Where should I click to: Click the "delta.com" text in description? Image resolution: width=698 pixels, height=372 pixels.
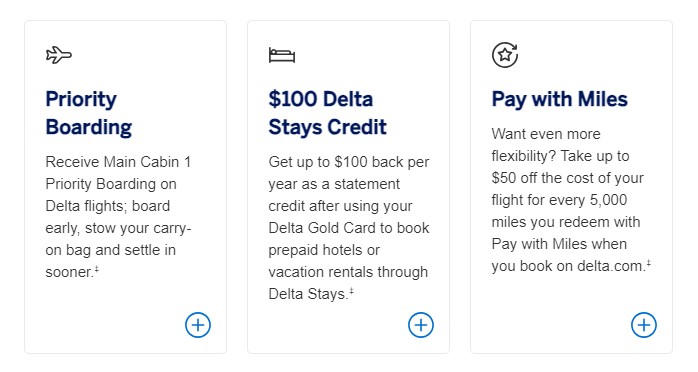[611, 266]
